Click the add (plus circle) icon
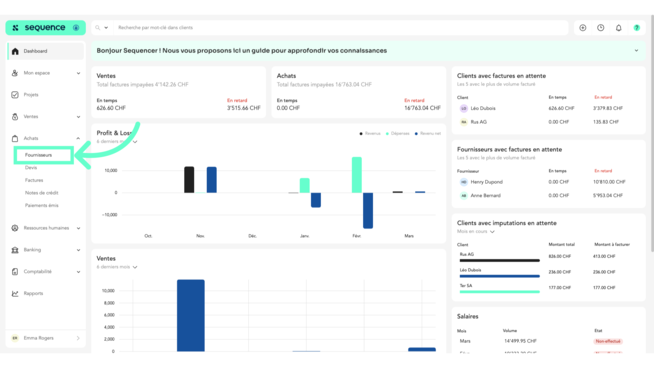The image size is (654, 368). (x=583, y=28)
